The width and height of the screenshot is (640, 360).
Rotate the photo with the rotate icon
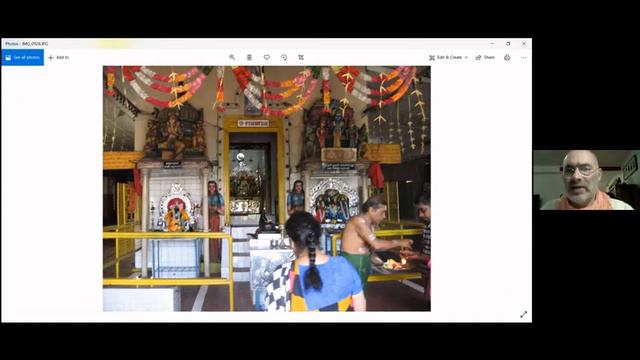284,58
